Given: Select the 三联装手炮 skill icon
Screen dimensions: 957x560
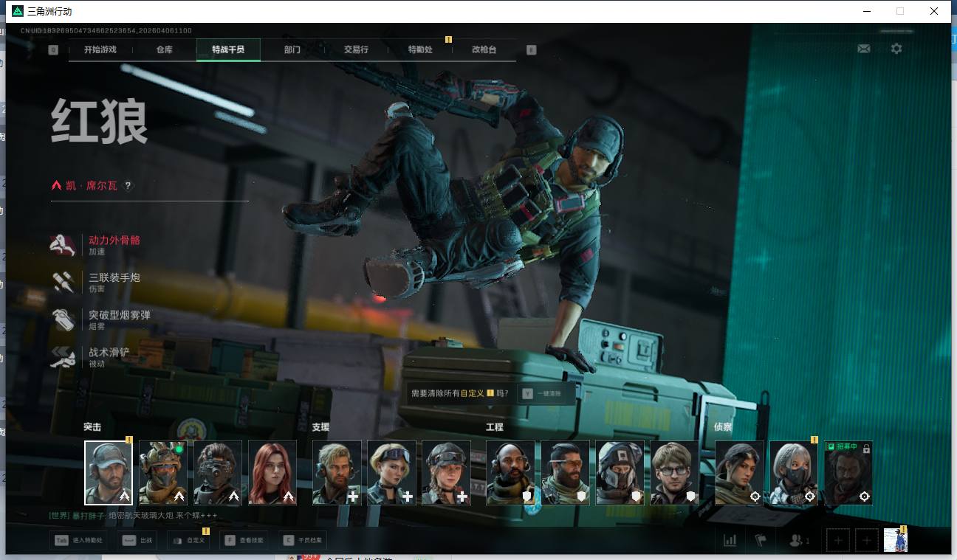Looking at the screenshot, I should (x=63, y=282).
